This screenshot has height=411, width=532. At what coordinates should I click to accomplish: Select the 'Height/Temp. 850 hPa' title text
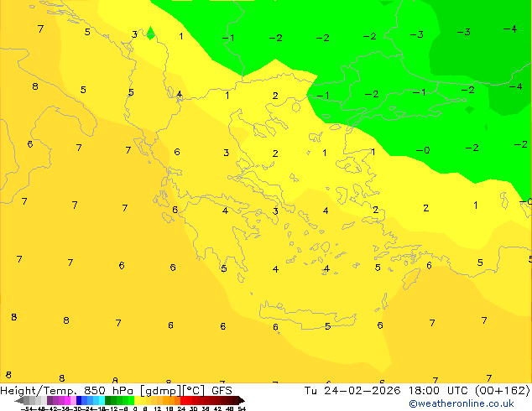(x=67, y=391)
